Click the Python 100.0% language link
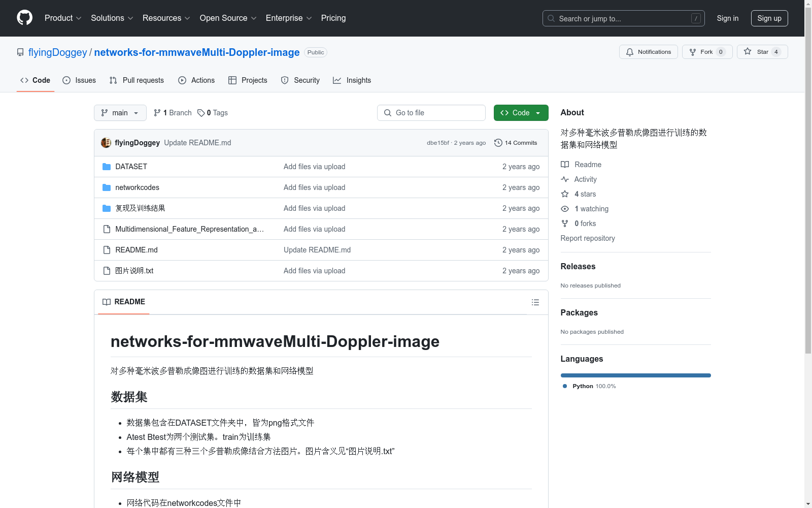Screen dimensions: 812x508 point(589,386)
